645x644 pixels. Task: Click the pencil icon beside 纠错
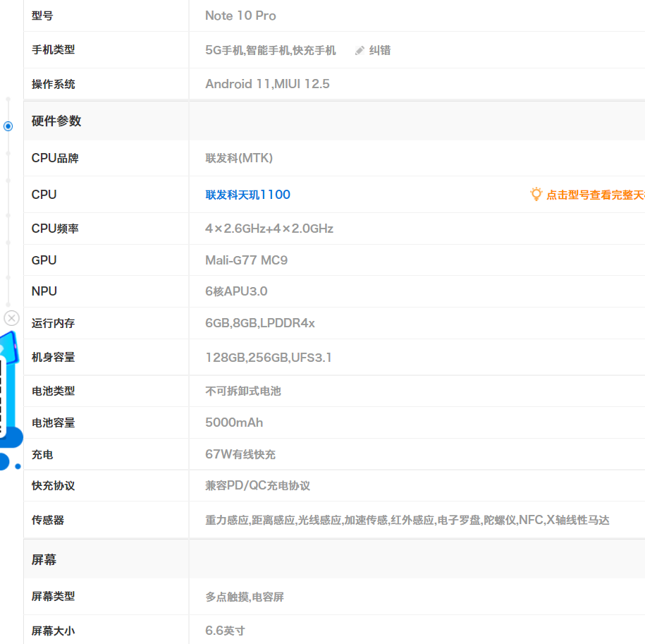(360, 50)
